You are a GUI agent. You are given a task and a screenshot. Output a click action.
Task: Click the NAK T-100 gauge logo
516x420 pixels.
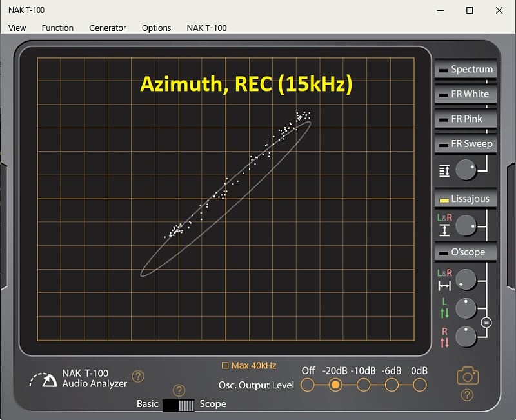click(x=43, y=380)
